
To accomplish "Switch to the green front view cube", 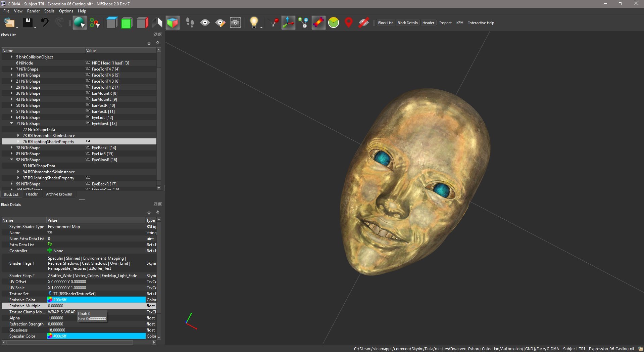I will (x=127, y=23).
